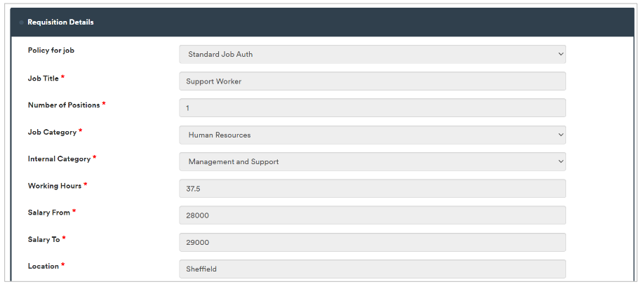
Task: Click the Job Title label
Action: click(43, 79)
